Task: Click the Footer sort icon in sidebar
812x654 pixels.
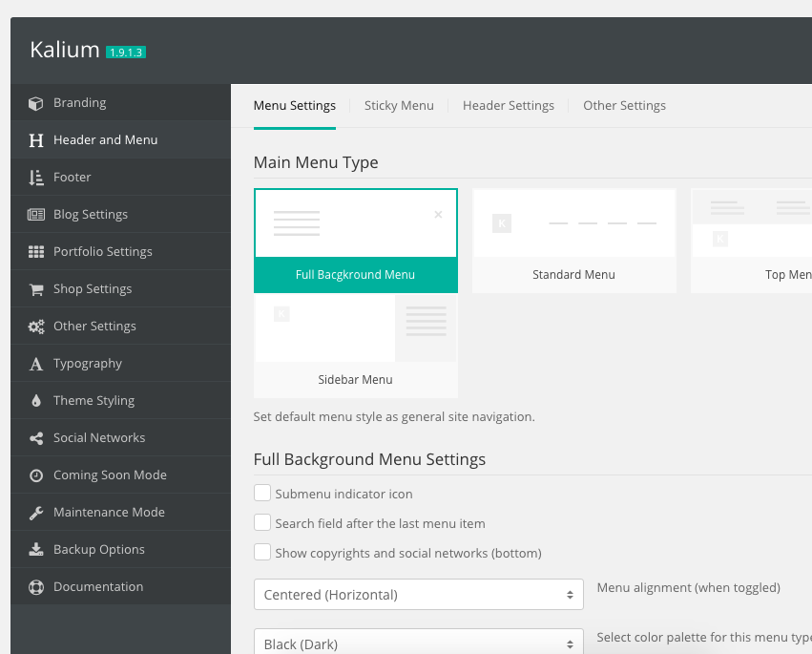Action: 36,178
